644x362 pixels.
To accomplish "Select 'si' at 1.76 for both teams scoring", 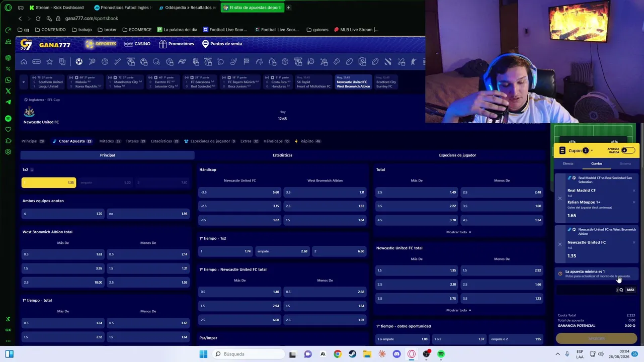I will (62, 214).
